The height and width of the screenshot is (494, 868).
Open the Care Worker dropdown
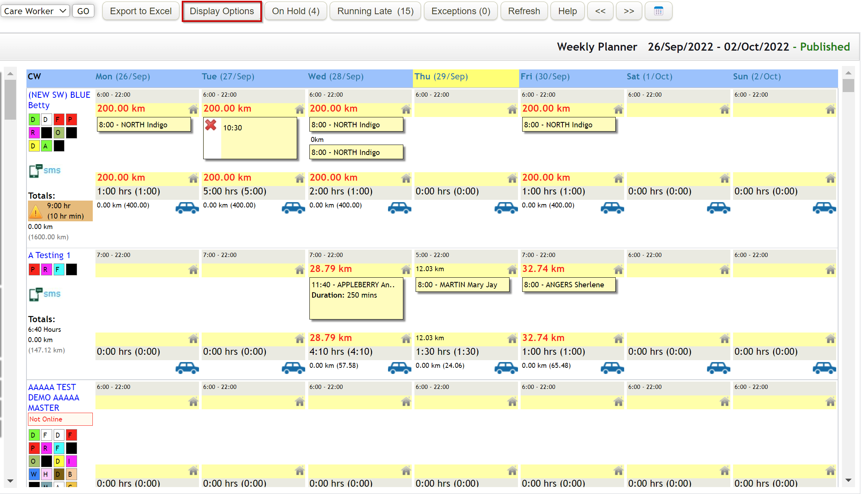click(35, 11)
